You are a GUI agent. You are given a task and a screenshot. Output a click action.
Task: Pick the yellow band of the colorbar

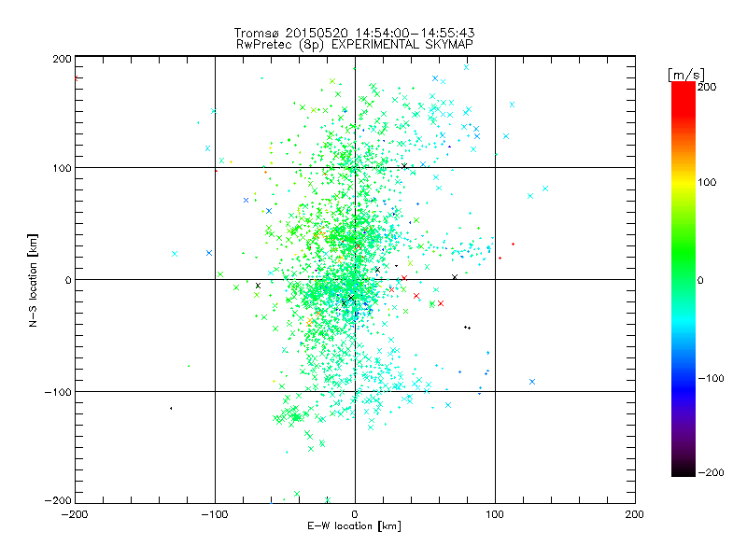684,183
